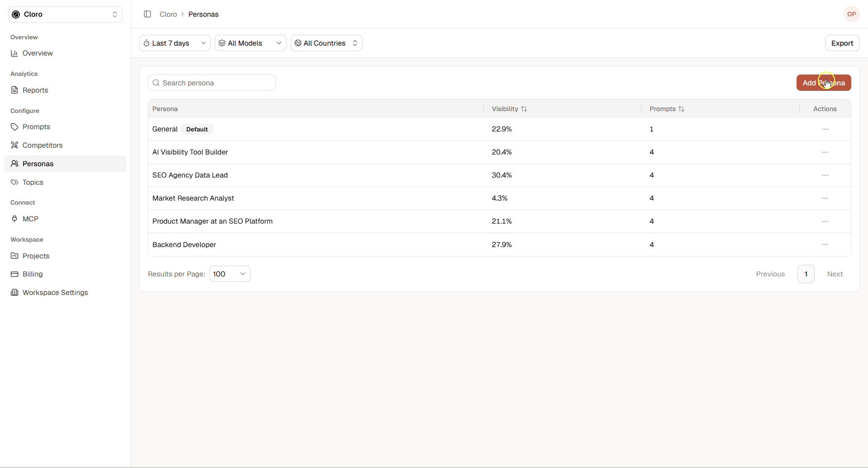The height and width of the screenshot is (468, 868).
Task: Toggle the sidebar panel icon
Action: (x=147, y=14)
